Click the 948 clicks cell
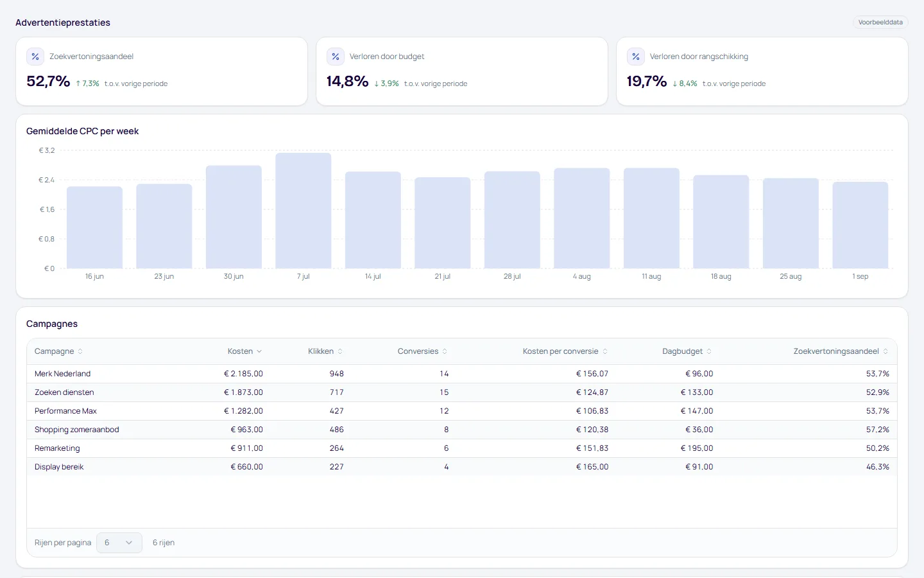 point(337,374)
